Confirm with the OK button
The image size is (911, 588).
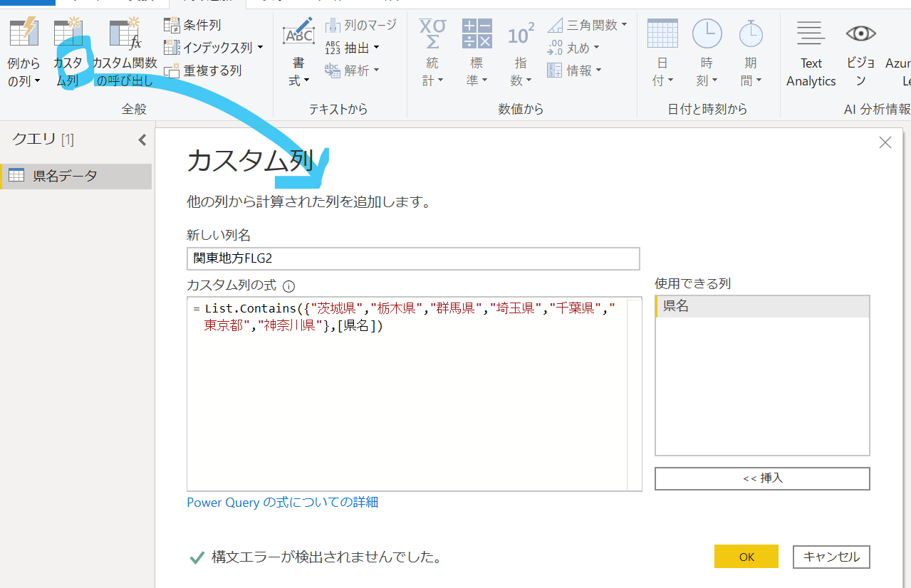746,557
